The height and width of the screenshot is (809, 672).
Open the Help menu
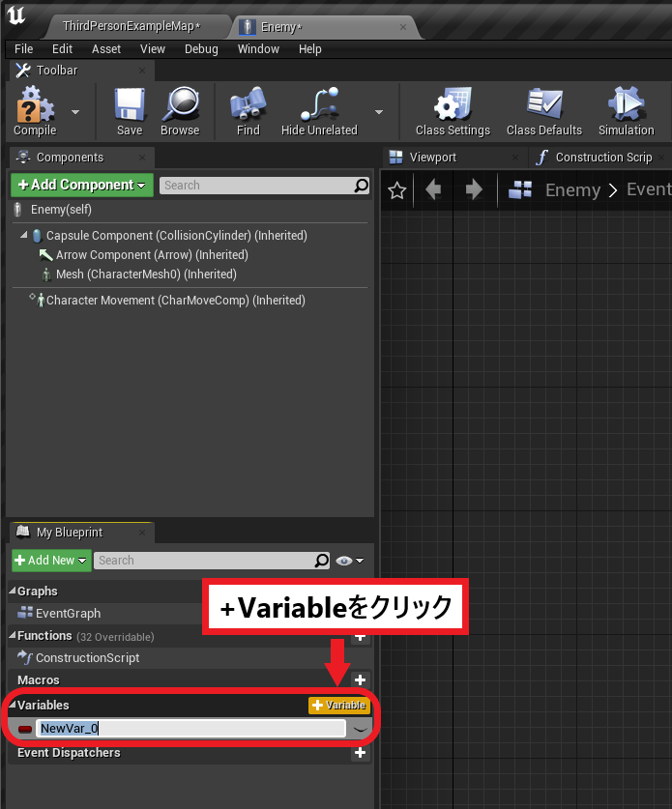(x=309, y=49)
